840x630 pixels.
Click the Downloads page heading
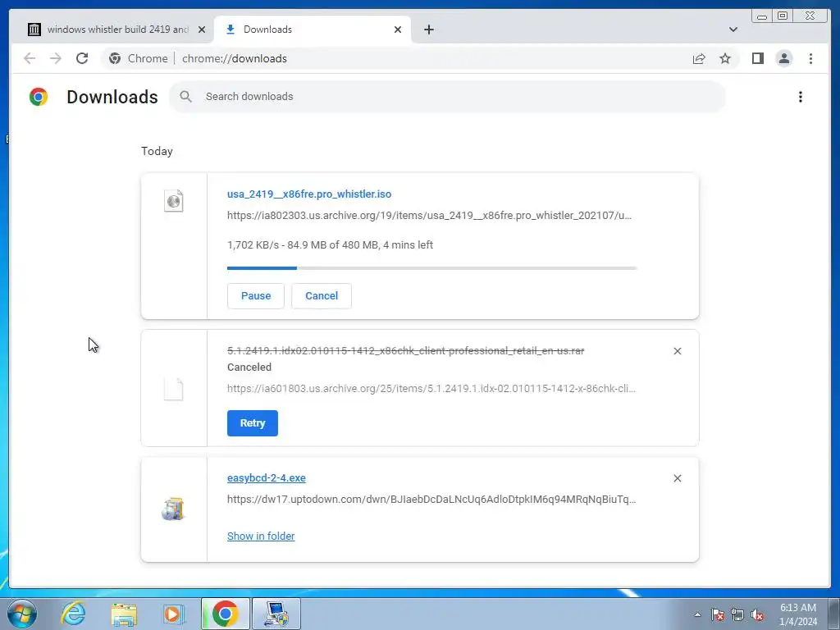[x=112, y=97]
